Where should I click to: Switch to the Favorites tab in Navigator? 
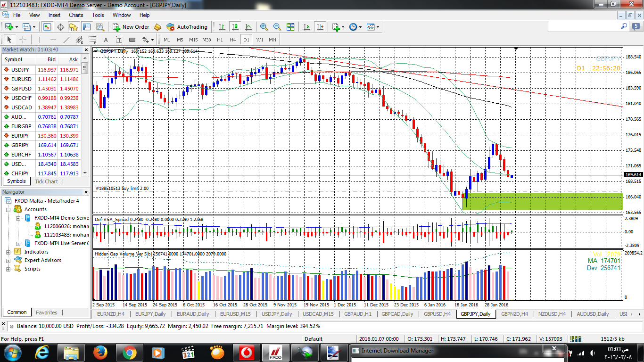pyautogui.click(x=47, y=313)
